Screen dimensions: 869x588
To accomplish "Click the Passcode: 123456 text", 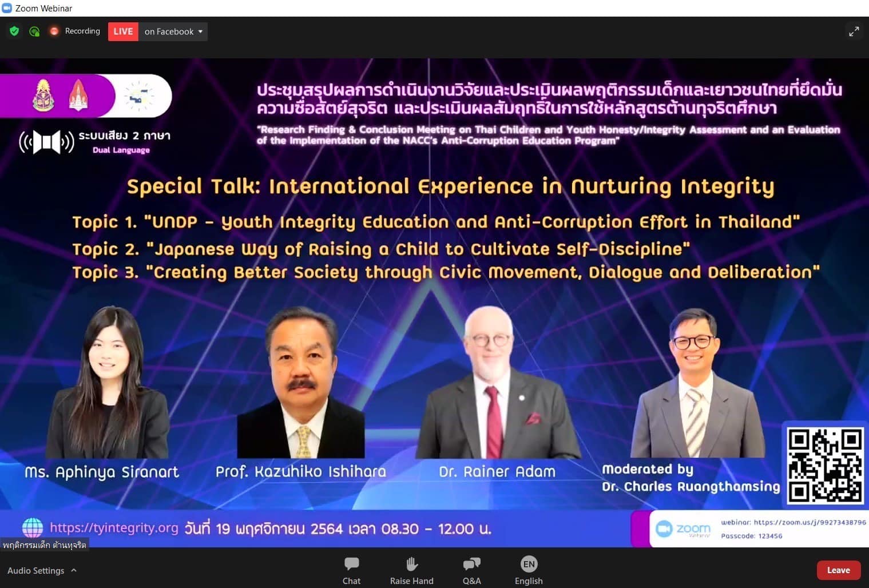I will (751, 536).
